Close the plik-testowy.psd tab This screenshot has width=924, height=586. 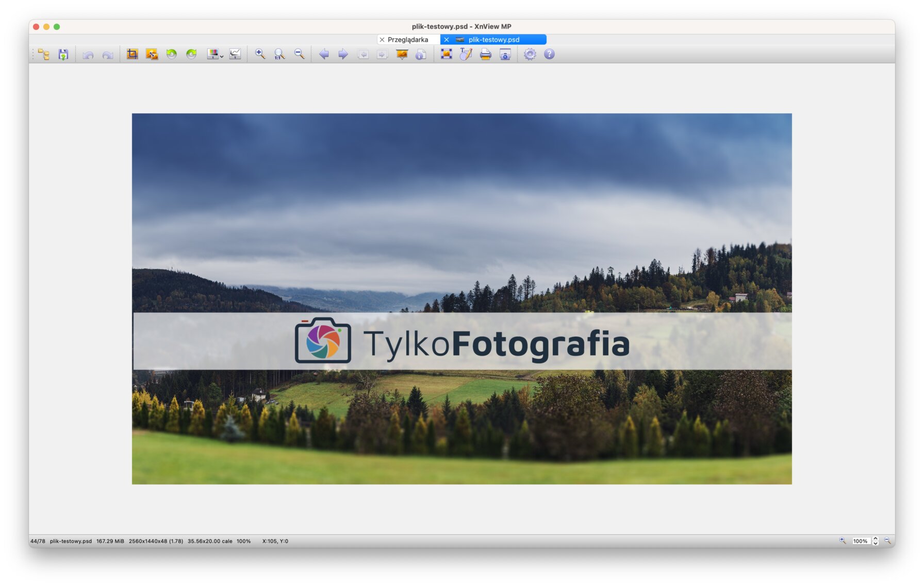[x=447, y=40]
